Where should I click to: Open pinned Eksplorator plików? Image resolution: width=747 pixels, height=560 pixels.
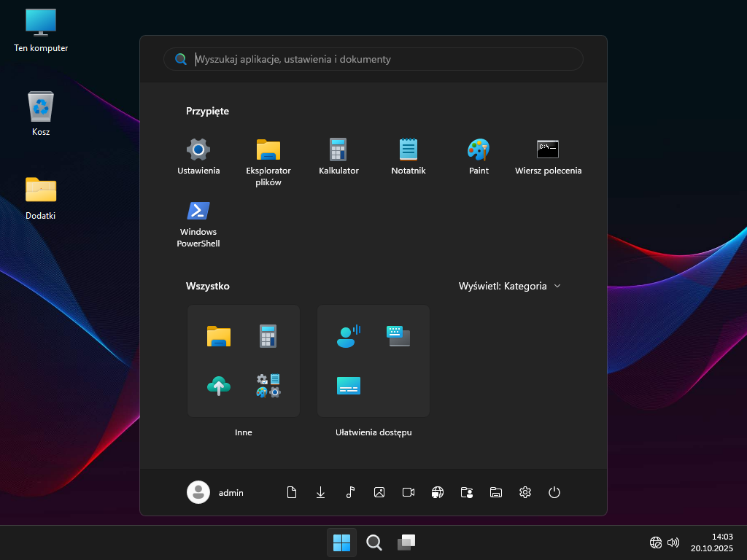coord(268,159)
